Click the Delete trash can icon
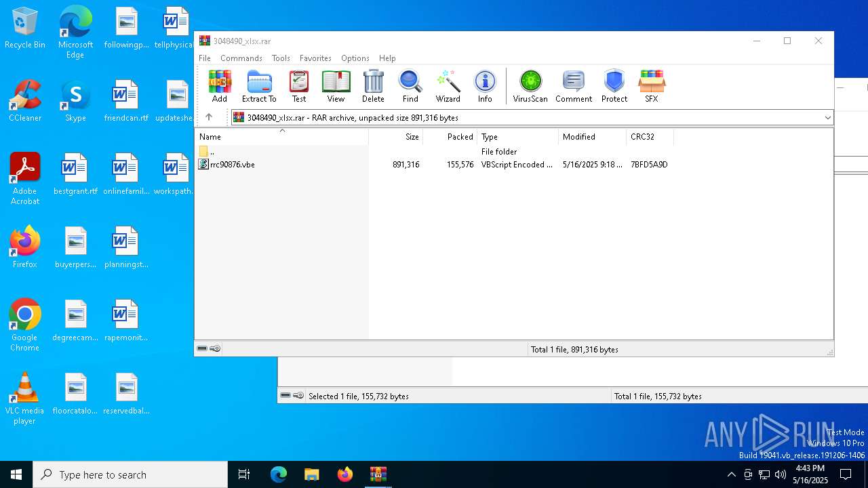 coord(373,86)
